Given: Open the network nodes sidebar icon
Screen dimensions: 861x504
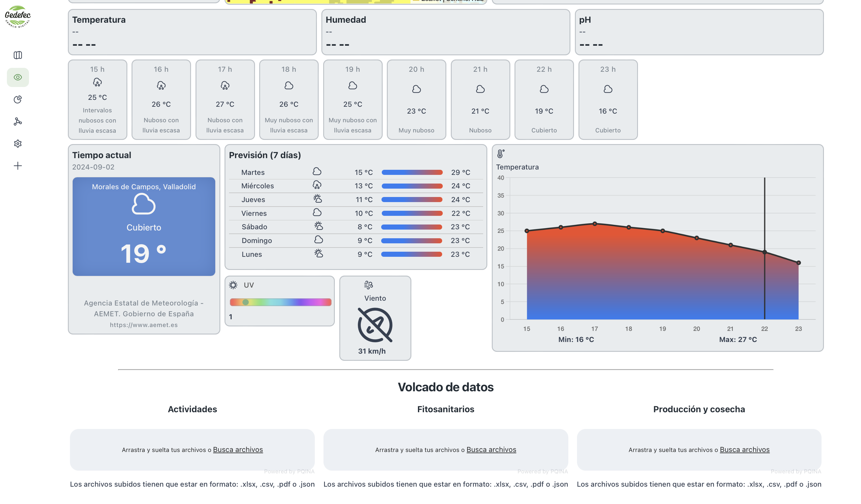Looking at the screenshot, I should (18, 122).
